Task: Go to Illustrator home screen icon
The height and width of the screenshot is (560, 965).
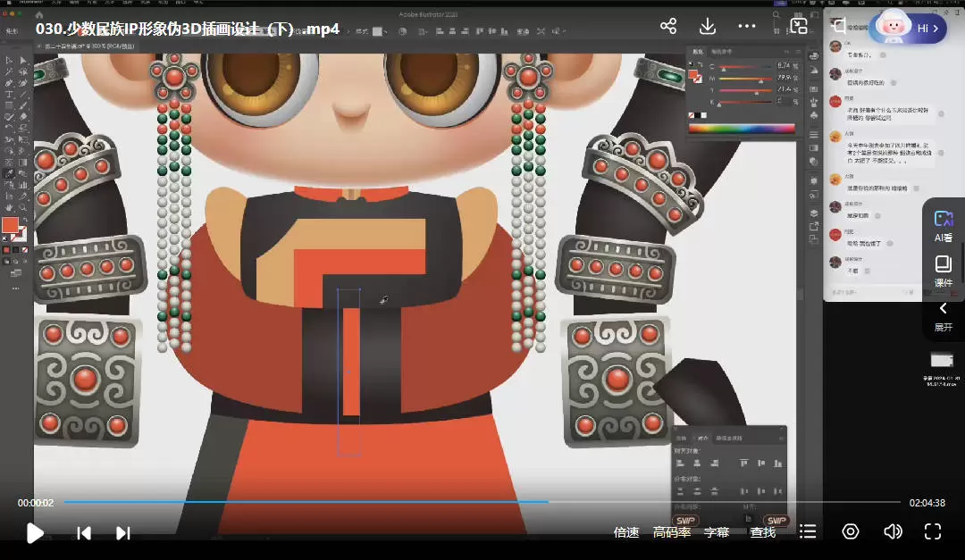Action: tap(38, 14)
